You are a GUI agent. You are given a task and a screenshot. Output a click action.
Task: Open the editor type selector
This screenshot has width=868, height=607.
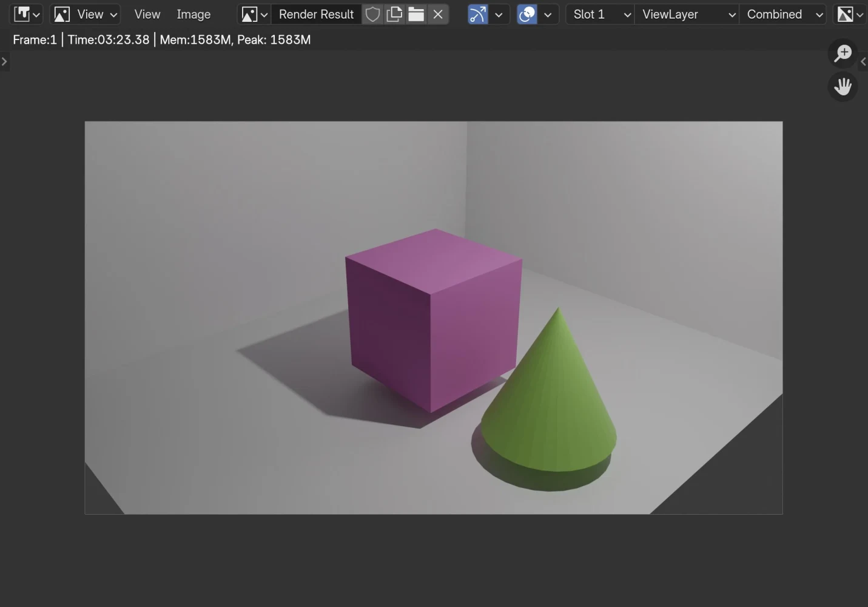point(27,14)
